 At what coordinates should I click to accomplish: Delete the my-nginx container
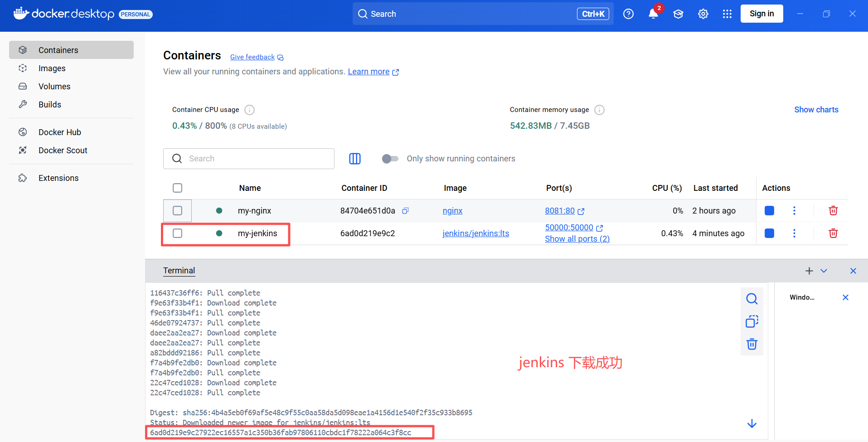click(833, 211)
